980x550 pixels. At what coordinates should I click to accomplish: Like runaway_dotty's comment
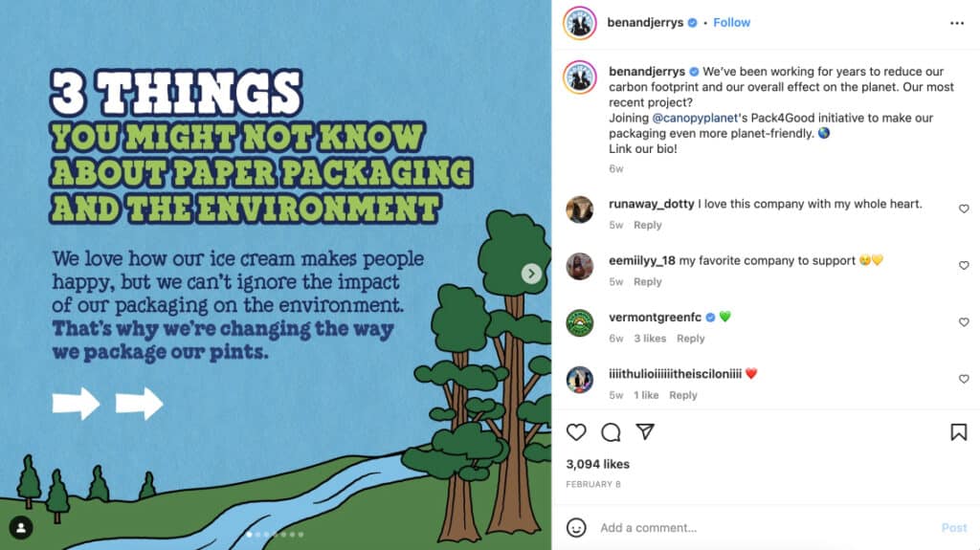[x=964, y=209]
